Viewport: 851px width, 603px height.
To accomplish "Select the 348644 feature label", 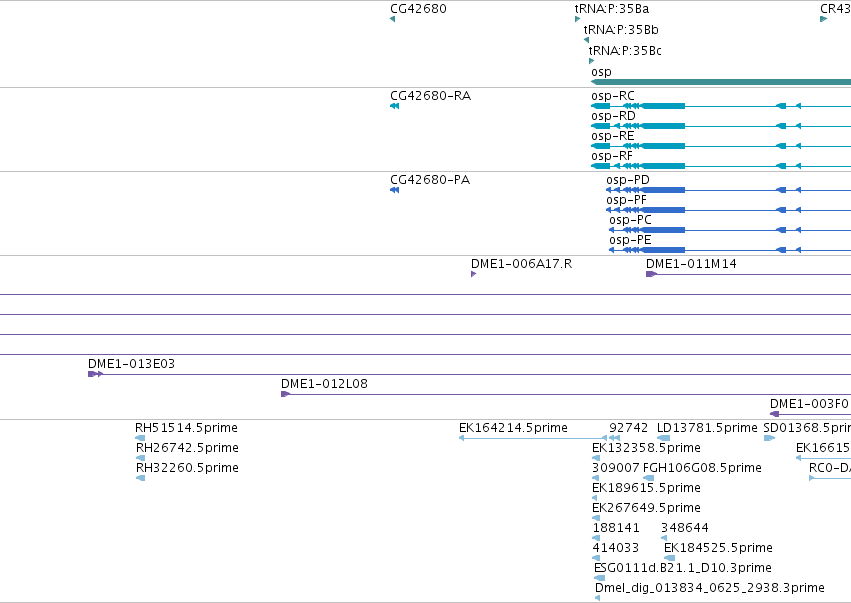I will [x=684, y=529].
